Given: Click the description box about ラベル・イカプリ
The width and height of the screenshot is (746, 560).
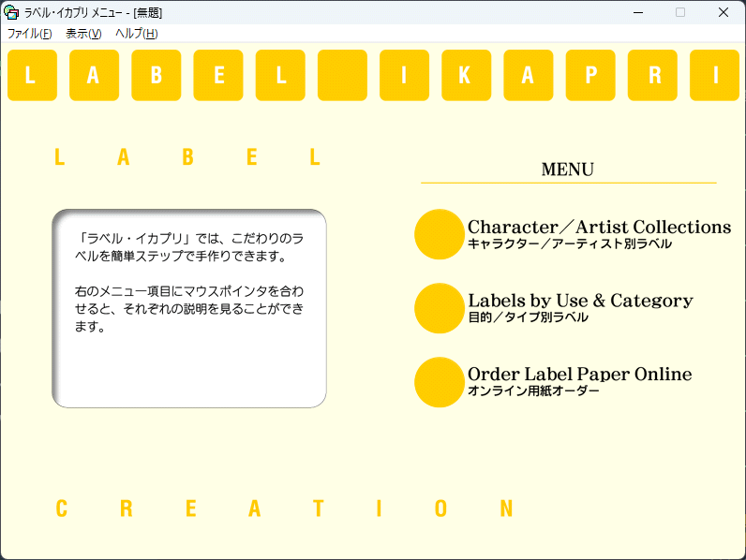Looking at the screenshot, I should [189, 308].
